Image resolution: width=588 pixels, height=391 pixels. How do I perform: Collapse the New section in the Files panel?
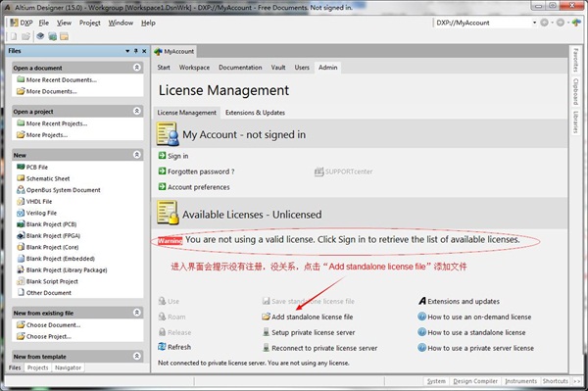(137, 155)
